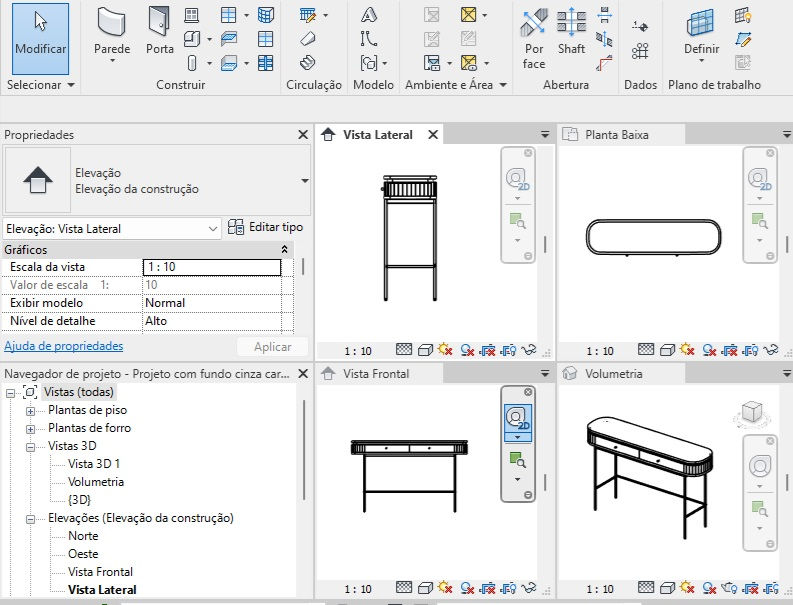793x605 pixels.
Task: Click the Shaft opening tool
Action: 571,31
